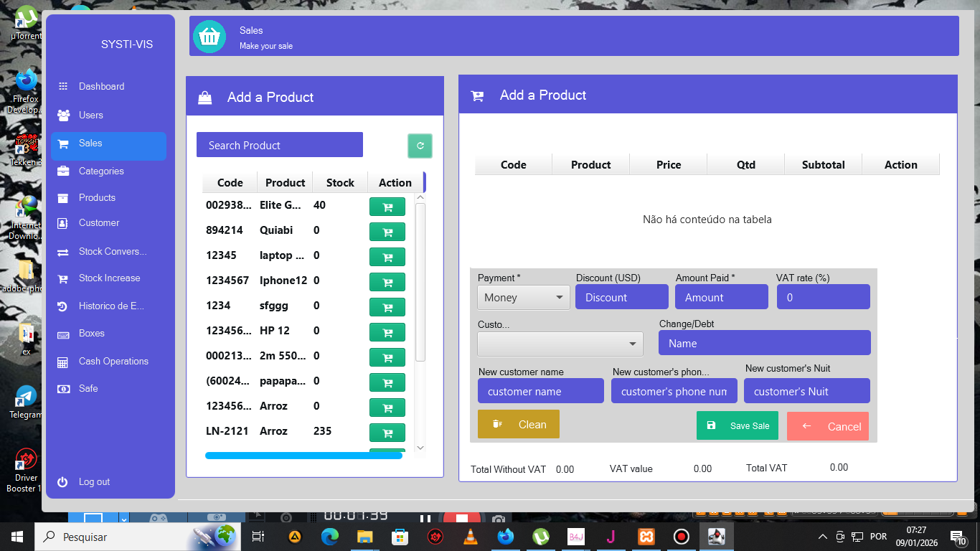Viewport: 980px width, 551px height.
Task: Click the Amount Paid field
Action: click(x=722, y=297)
